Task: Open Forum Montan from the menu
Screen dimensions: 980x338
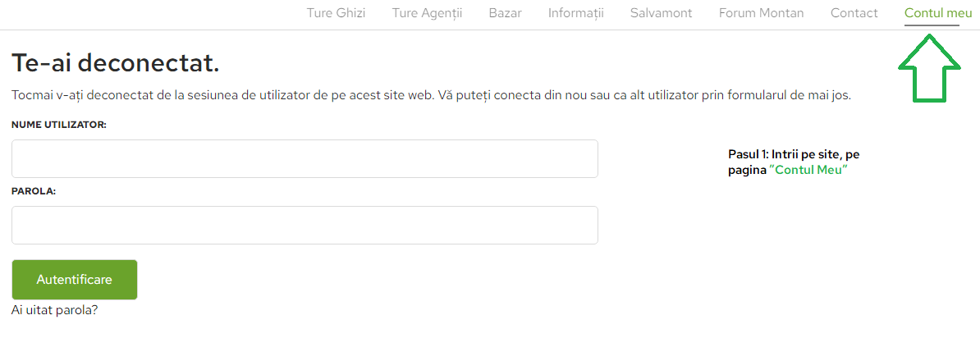Action: tap(761, 13)
